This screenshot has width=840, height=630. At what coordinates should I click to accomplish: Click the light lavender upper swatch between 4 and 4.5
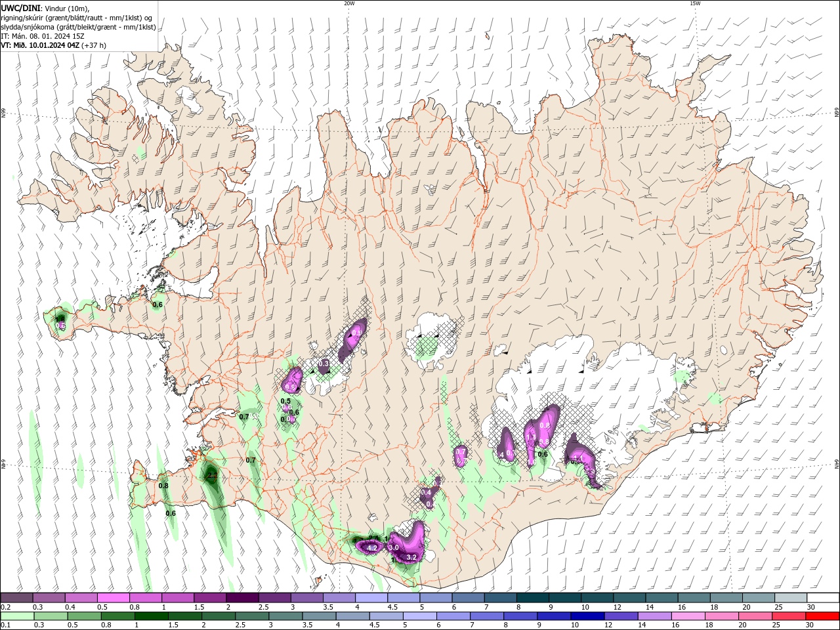tap(371, 598)
